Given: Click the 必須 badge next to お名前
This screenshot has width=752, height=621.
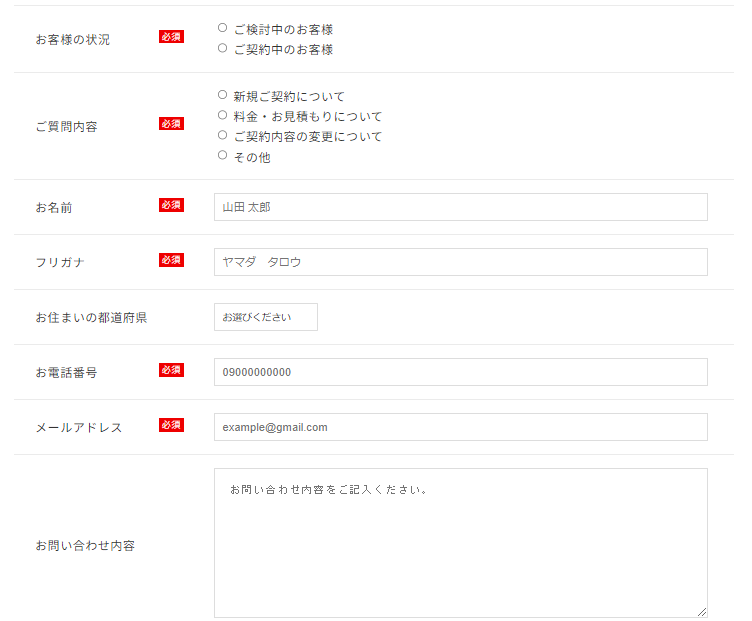Looking at the screenshot, I should (171, 205).
